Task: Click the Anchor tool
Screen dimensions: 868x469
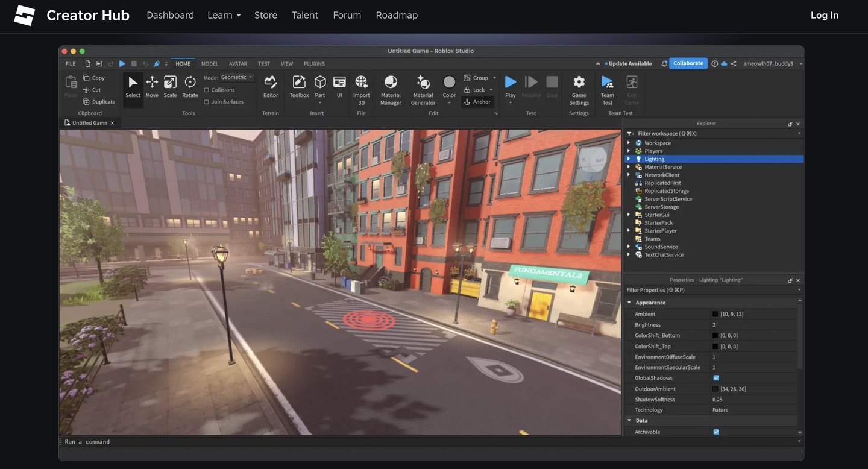Action: [477, 102]
